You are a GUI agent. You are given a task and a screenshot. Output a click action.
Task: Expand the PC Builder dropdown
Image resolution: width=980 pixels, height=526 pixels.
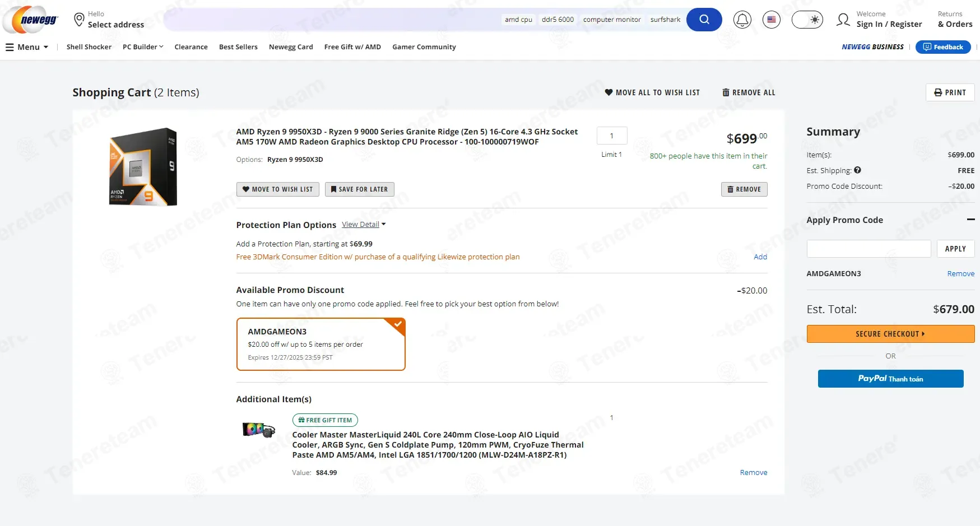[x=143, y=47]
